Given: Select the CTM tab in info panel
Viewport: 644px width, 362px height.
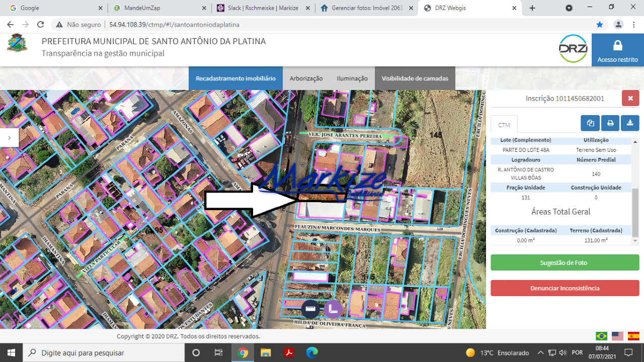Looking at the screenshot, I should [x=504, y=125].
